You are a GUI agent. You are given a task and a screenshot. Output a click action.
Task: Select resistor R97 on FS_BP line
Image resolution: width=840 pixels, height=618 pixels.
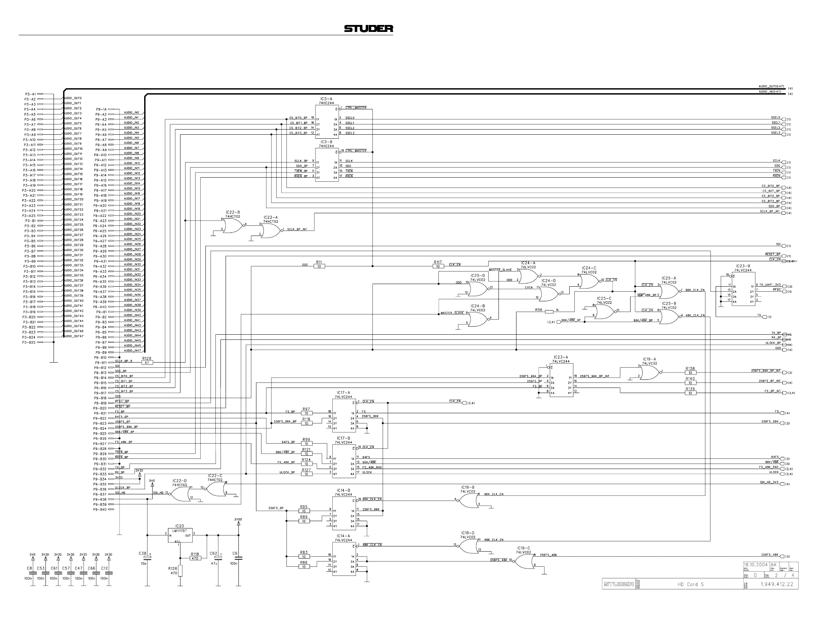[306, 413]
